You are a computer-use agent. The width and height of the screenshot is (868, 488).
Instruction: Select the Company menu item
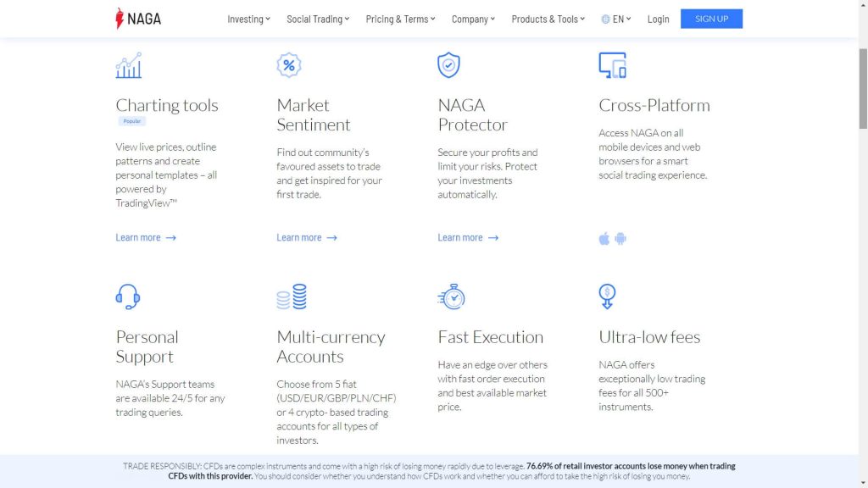coord(471,18)
